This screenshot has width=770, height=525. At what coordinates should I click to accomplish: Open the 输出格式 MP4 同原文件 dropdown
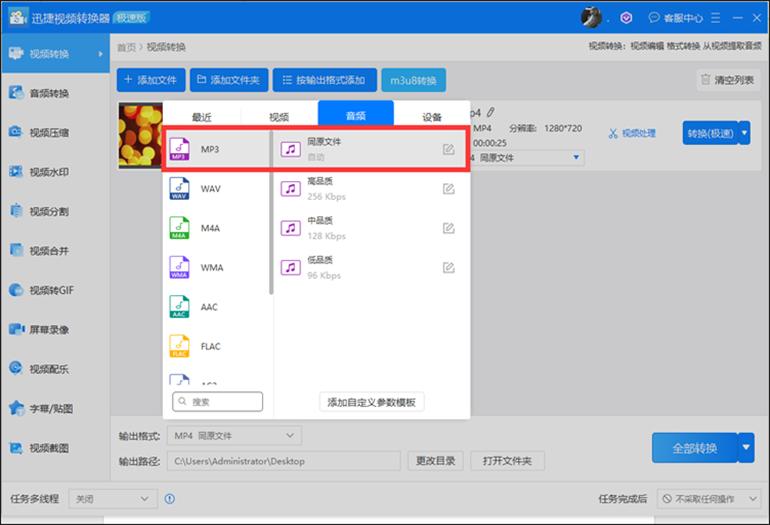(x=234, y=436)
